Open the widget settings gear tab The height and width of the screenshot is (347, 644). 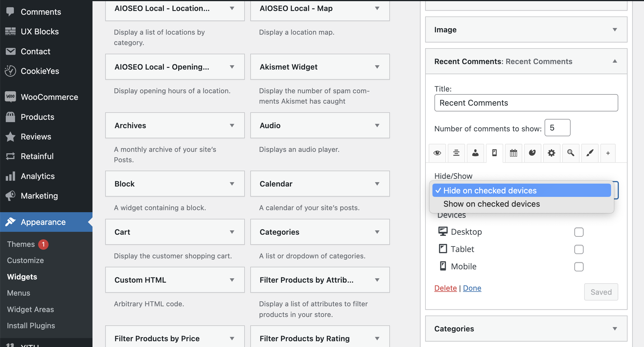pyautogui.click(x=551, y=153)
